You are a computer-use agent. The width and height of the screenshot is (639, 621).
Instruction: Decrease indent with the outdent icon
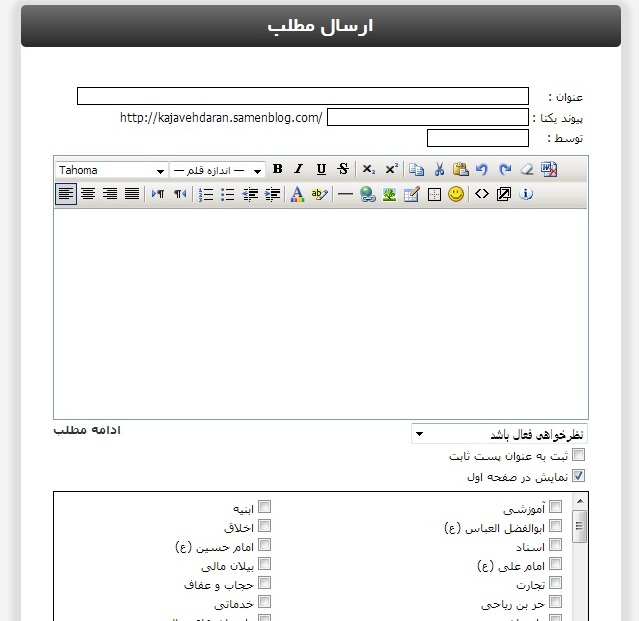[x=250, y=194]
